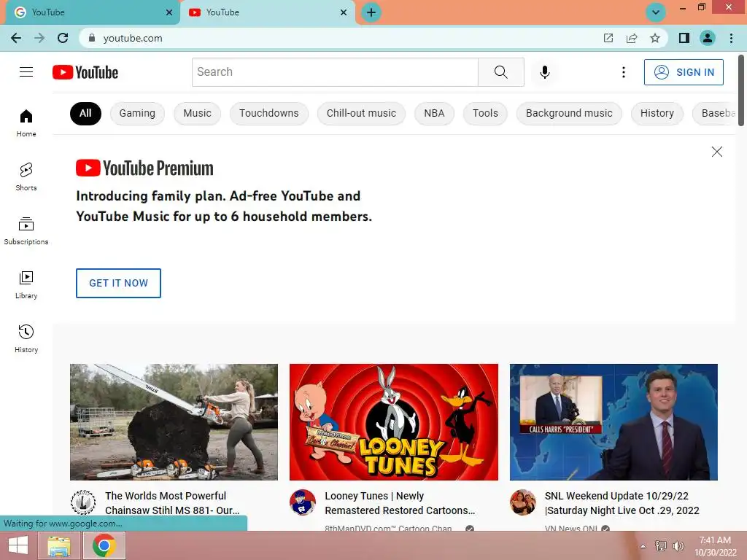Image resolution: width=747 pixels, height=560 pixels.
Task: Select the Tools chip
Action: tap(485, 113)
